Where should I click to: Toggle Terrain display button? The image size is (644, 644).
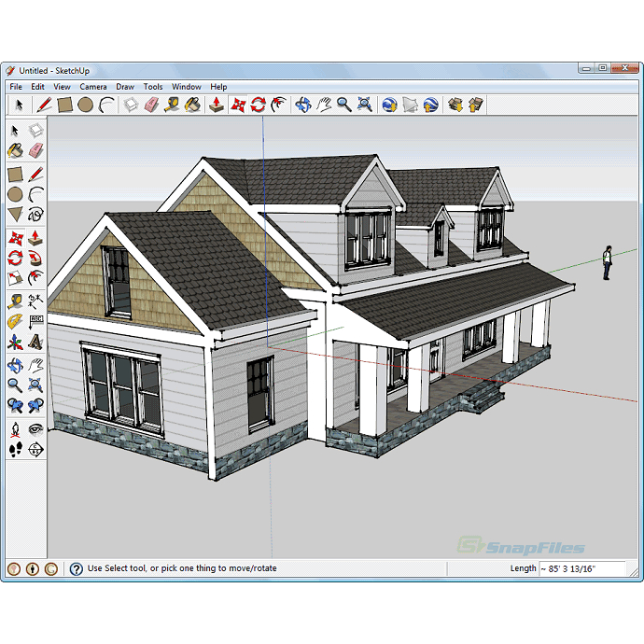click(x=410, y=105)
